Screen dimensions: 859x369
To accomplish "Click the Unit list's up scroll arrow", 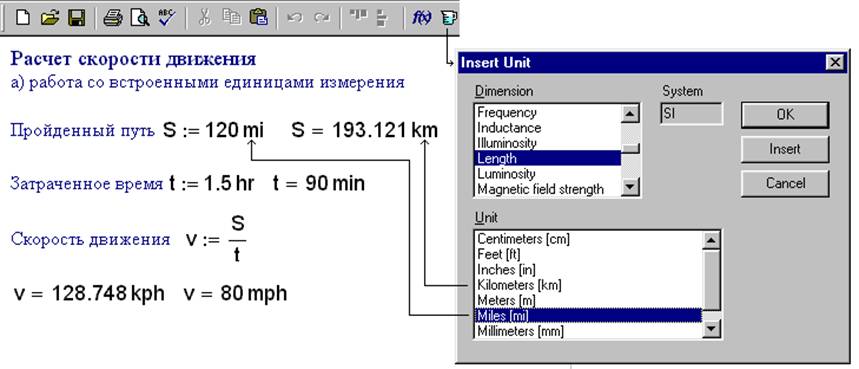I will pyautogui.click(x=711, y=240).
